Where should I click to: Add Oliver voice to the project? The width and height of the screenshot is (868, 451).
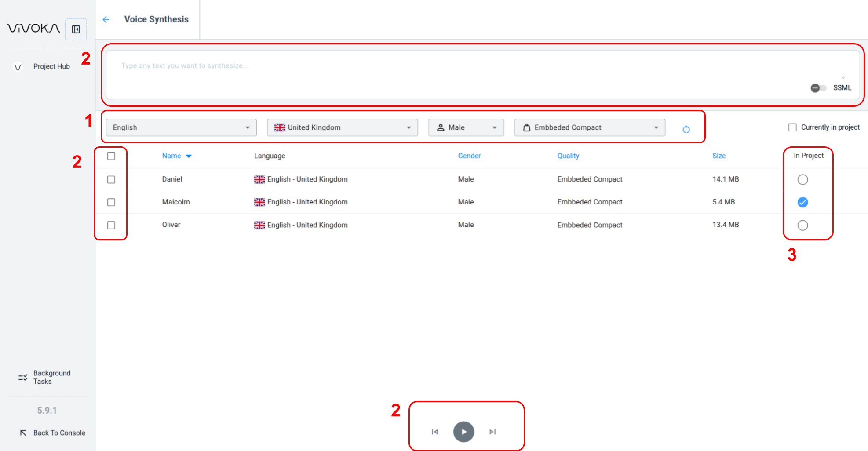[x=802, y=225]
